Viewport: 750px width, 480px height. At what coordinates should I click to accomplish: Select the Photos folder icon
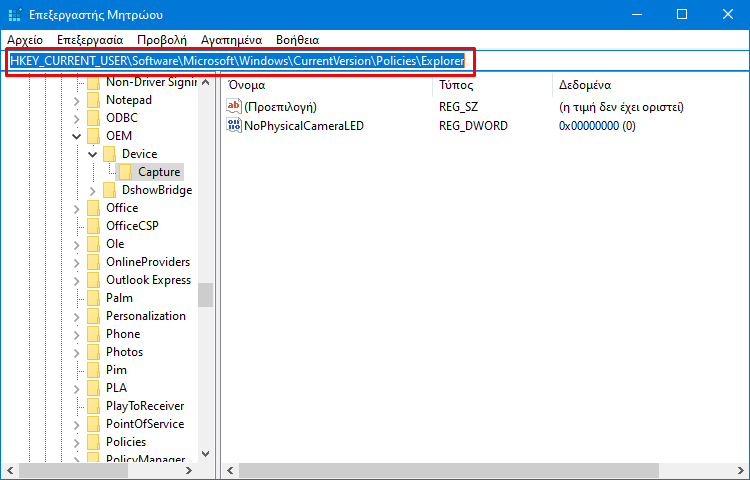coord(93,352)
